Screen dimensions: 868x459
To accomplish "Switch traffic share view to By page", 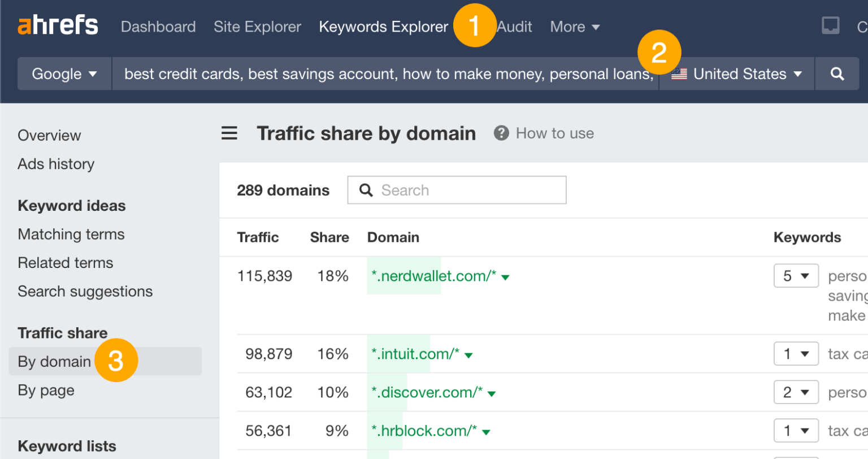I will 46,390.
